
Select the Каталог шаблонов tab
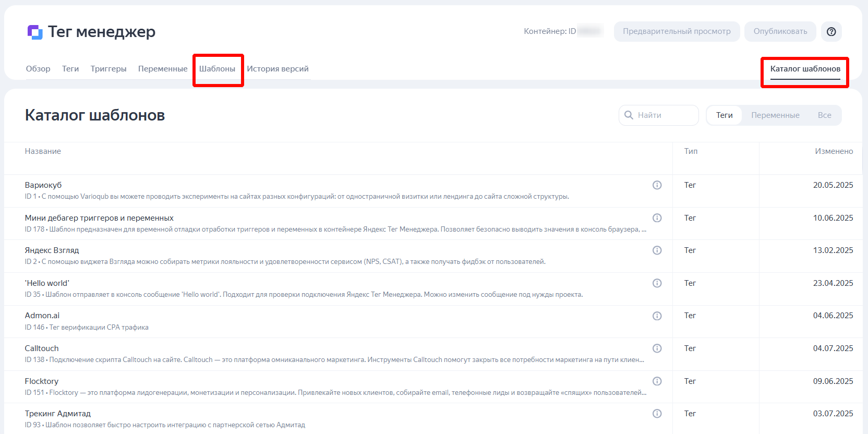[x=805, y=69]
